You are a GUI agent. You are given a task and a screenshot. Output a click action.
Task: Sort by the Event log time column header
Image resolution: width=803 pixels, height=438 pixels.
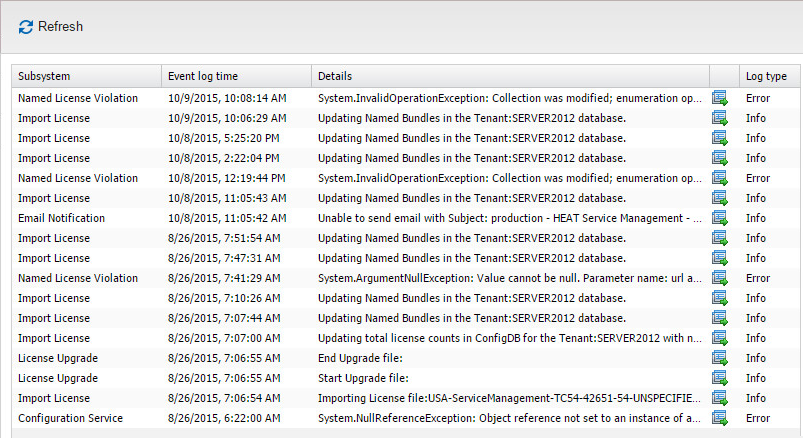pos(236,77)
